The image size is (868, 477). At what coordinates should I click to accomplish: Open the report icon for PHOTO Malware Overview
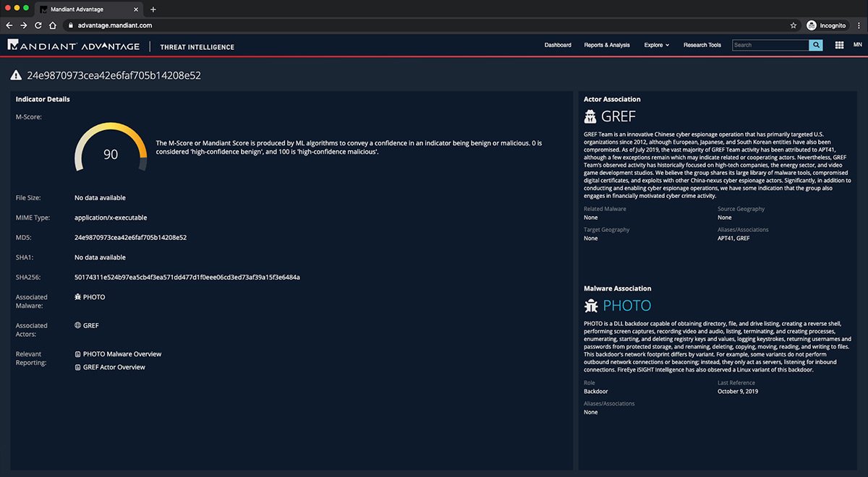[77, 353]
